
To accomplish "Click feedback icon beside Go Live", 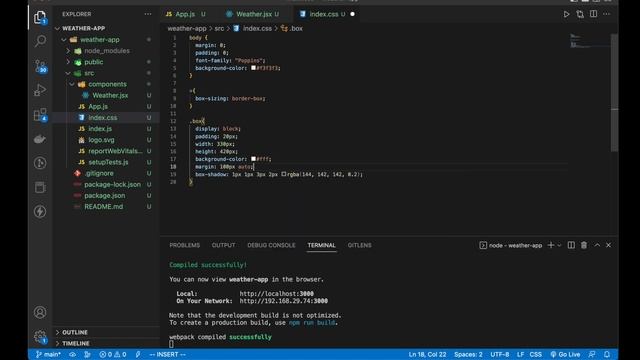I will click(592, 354).
